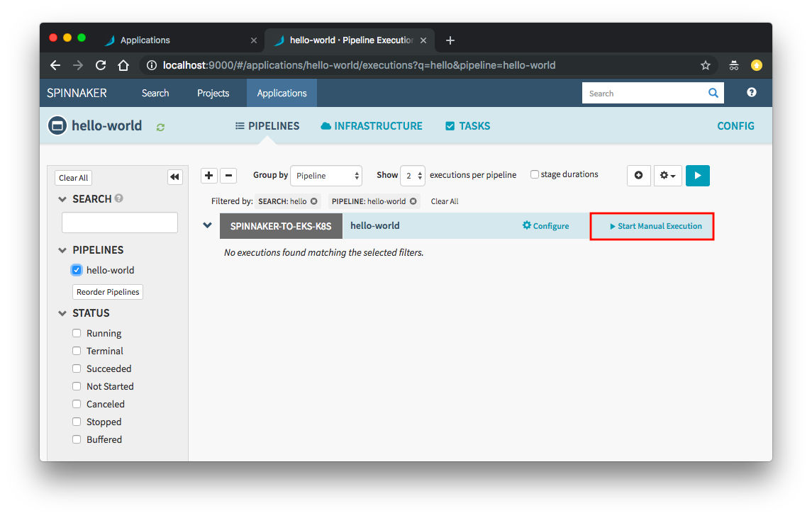Toggle the stage durations checkbox
Viewport: 812px width, 518px height.
click(535, 174)
